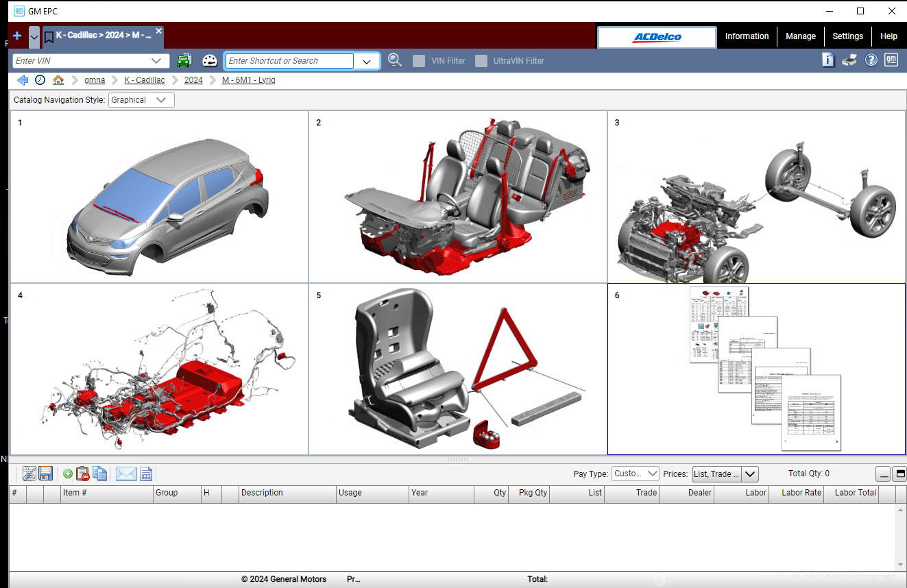
Task: Click the Enter VIN input field
Action: pyautogui.click(x=82, y=61)
